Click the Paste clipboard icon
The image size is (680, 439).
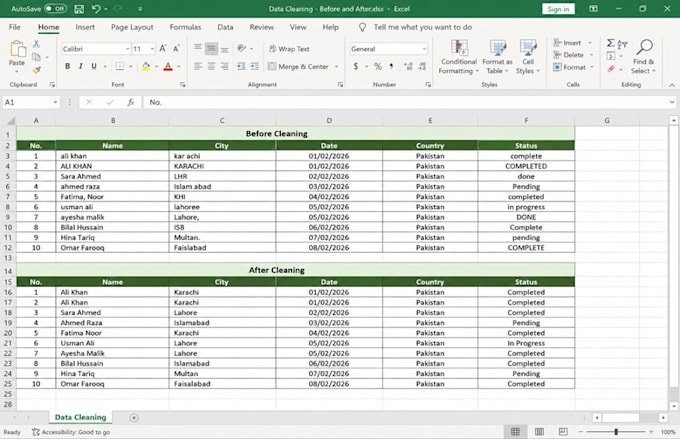click(17, 49)
